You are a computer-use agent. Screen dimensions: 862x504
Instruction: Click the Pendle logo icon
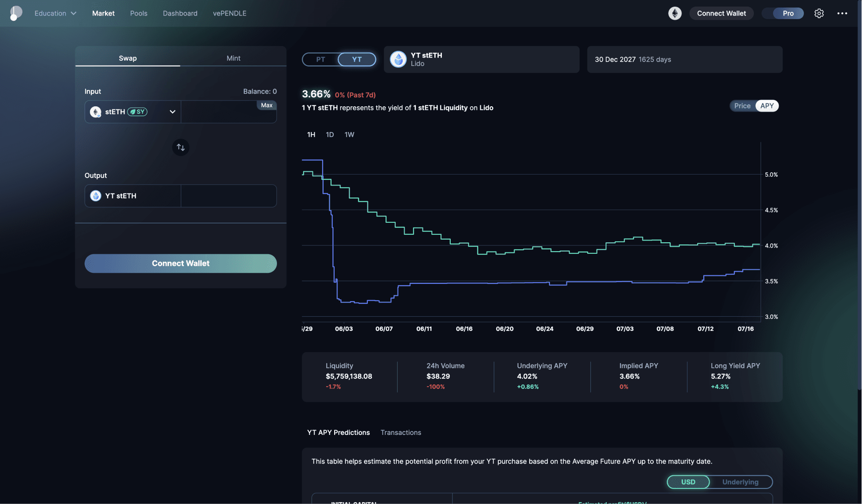tap(16, 13)
